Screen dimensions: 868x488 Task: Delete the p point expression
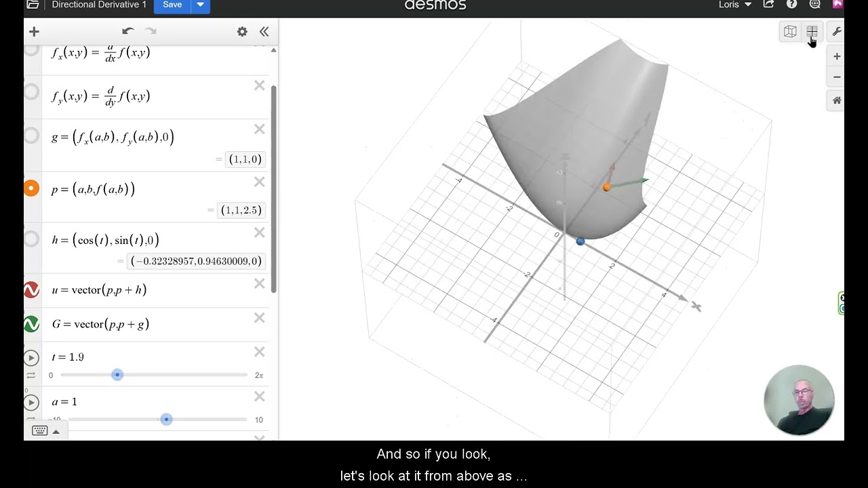click(260, 182)
